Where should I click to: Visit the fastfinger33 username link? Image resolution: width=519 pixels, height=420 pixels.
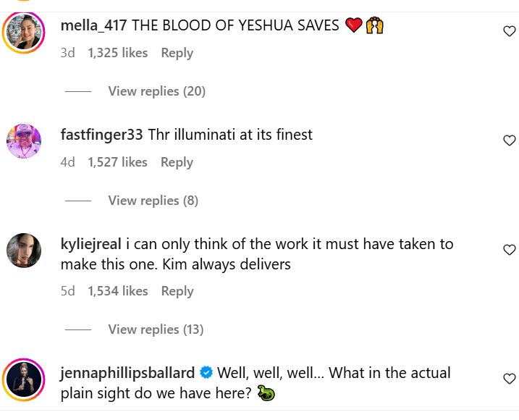coord(101,135)
